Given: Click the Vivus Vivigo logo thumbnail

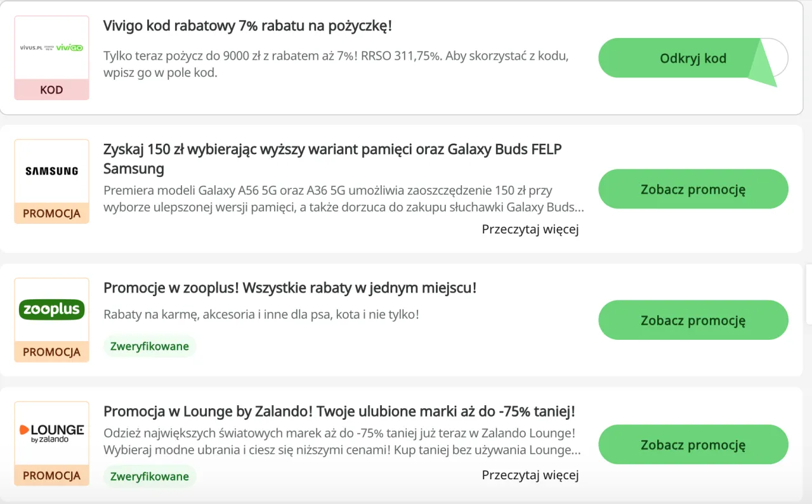Looking at the screenshot, I should click(x=51, y=48).
